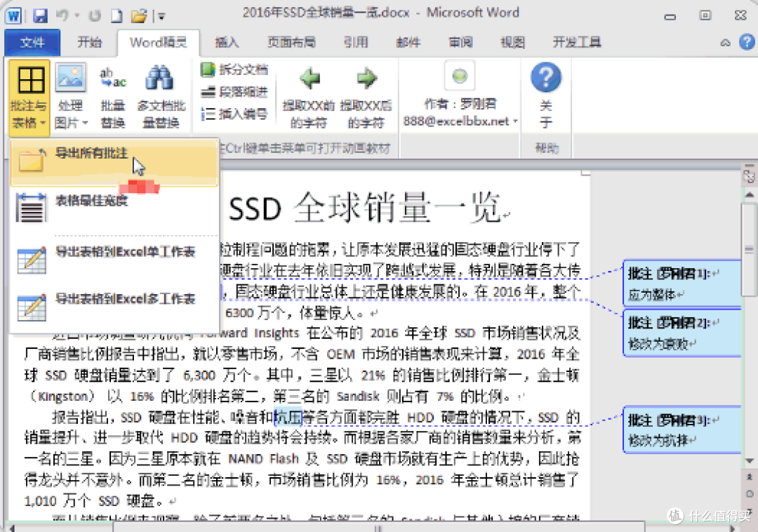
Task: Open the undo history dropdown arrow
Action: click(77, 16)
